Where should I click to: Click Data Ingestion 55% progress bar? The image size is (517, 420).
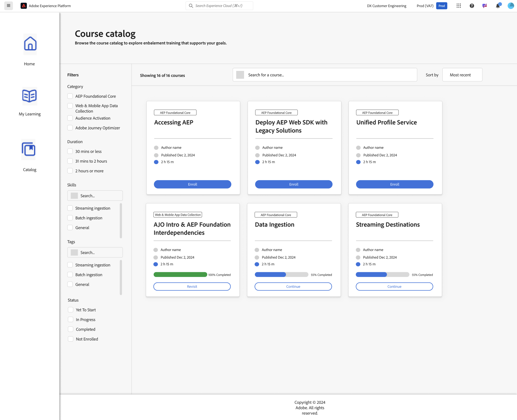tap(281, 275)
